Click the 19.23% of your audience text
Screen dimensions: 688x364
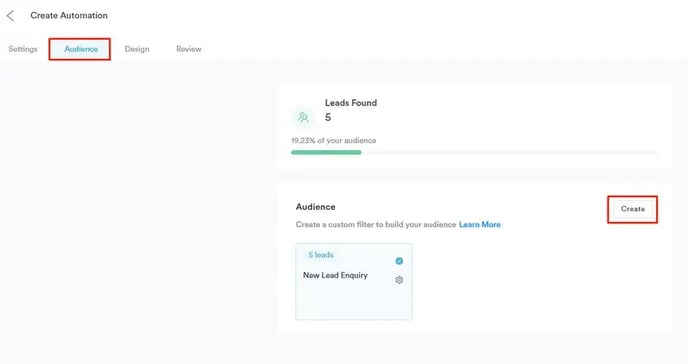point(333,141)
